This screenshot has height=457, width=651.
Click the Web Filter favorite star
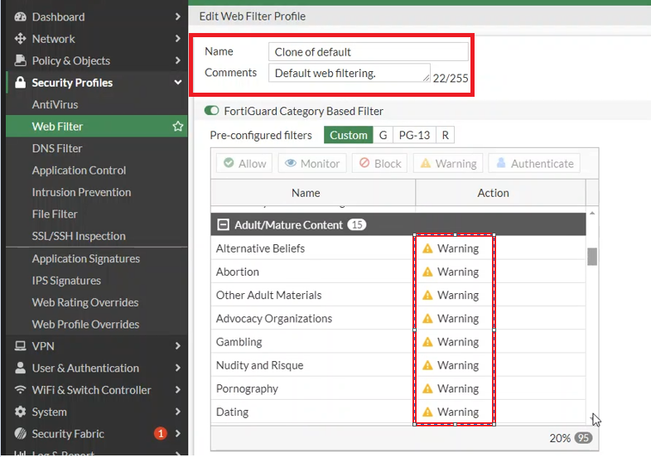click(x=178, y=126)
